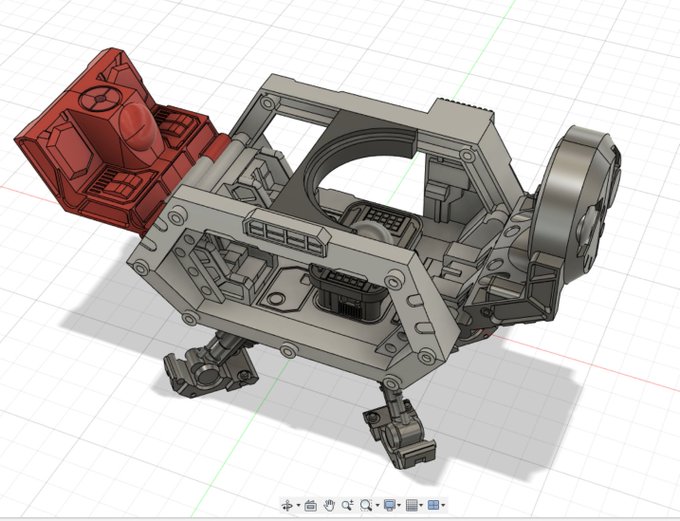Open the Grid and Snaps icon
680x521 pixels.
tap(412, 505)
